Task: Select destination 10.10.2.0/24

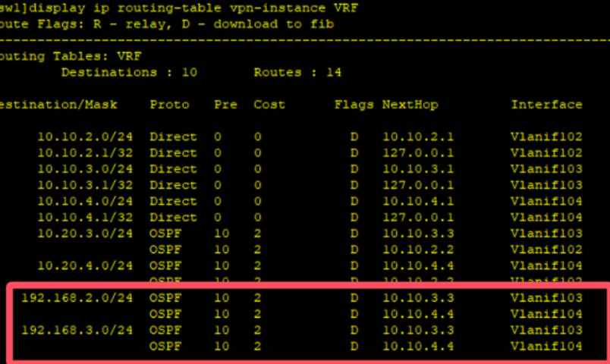Action: pyautogui.click(x=85, y=137)
